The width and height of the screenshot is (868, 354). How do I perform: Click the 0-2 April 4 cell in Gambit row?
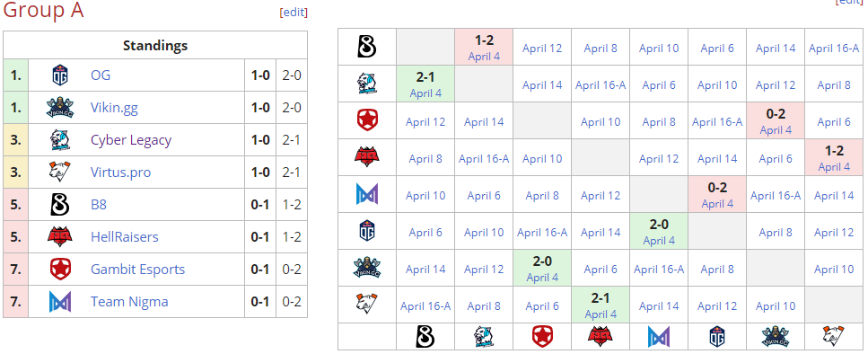click(x=776, y=120)
